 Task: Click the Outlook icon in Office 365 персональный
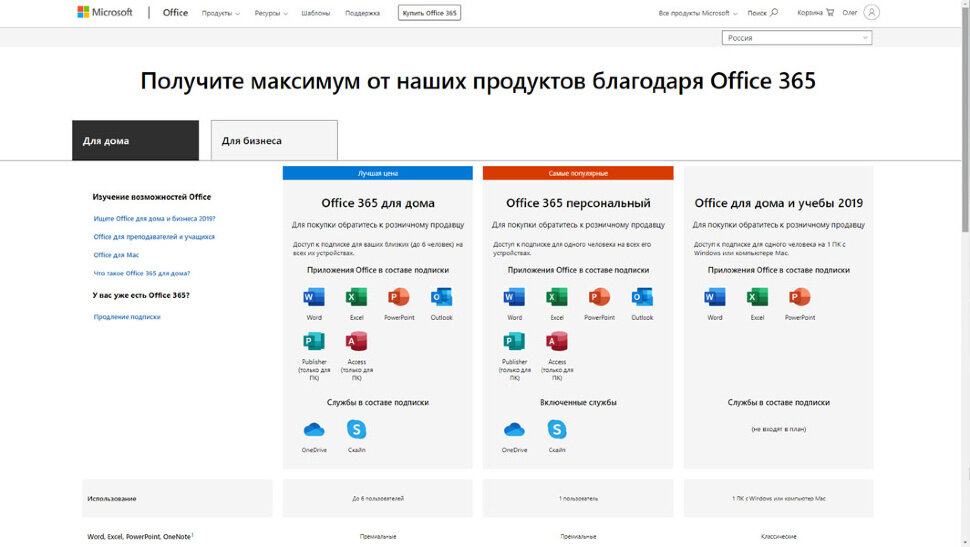[x=642, y=297]
